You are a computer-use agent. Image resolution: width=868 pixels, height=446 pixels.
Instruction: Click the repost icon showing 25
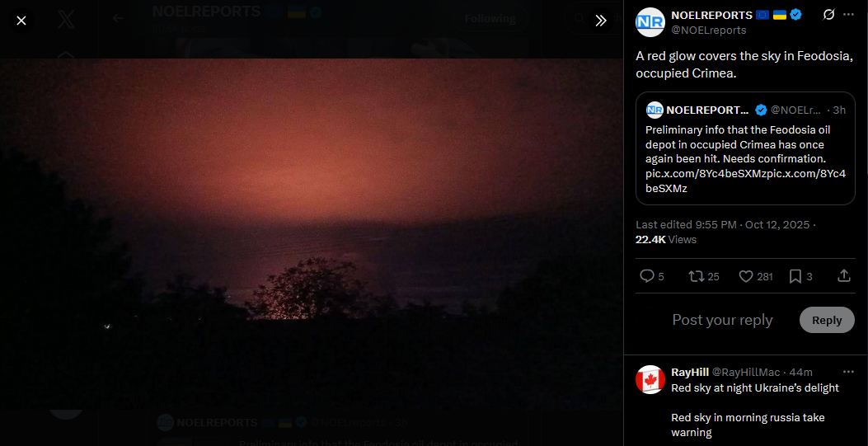pos(695,276)
